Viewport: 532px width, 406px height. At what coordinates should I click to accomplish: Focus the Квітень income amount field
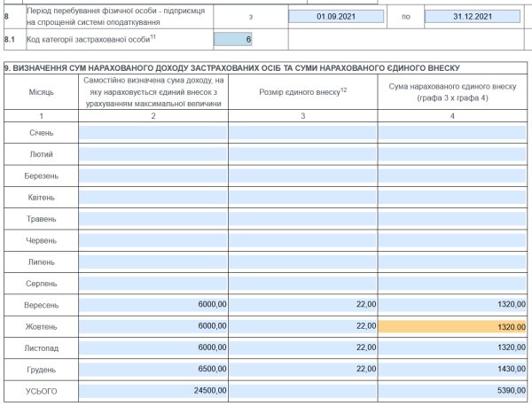153,197
